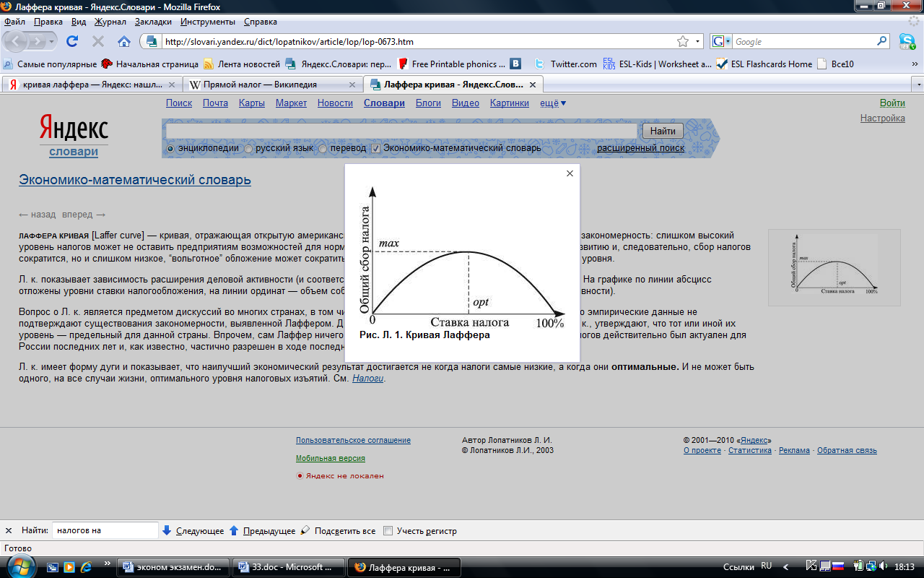The width and height of the screenshot is (924, 578).
Task: Click the stop loading X icon
Action: tap(98, 41)
